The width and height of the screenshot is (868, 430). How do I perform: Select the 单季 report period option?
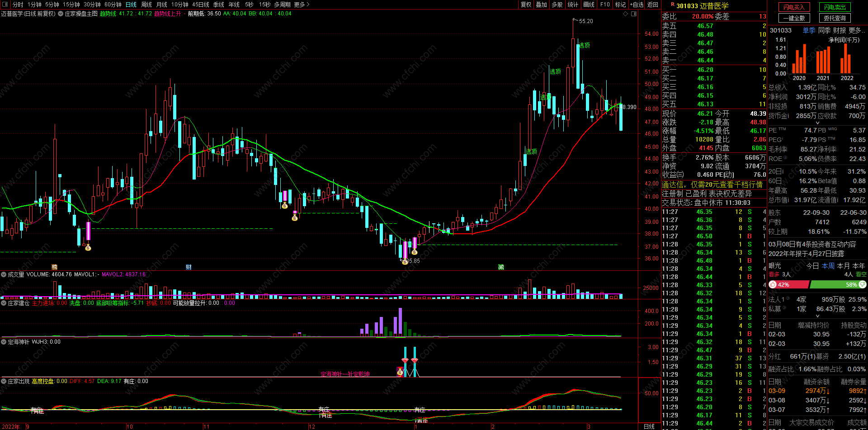(x=809, y=30)
